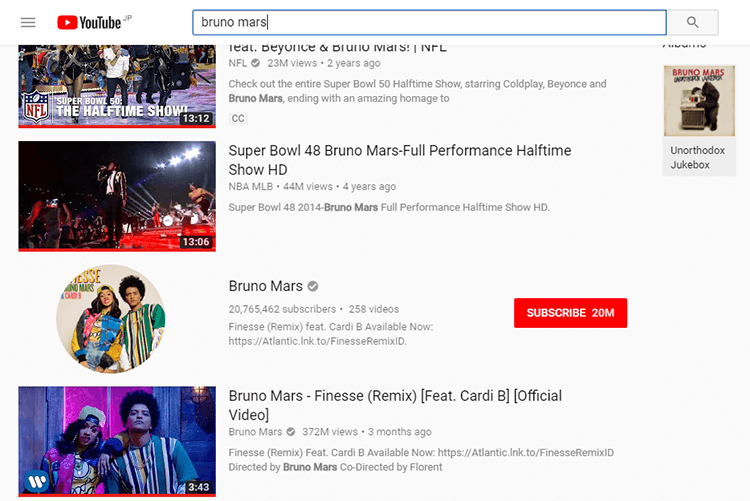Focus the search box containing 'bruno mars'

click(429, 22)
